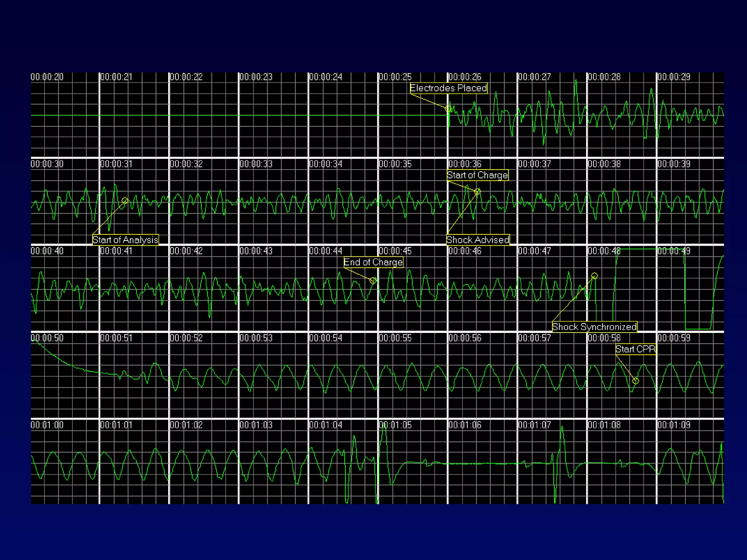Viewport: 747px width, 560px height.
Task: Click the Electrodes Placed annotation label
Action: (448, 88)
